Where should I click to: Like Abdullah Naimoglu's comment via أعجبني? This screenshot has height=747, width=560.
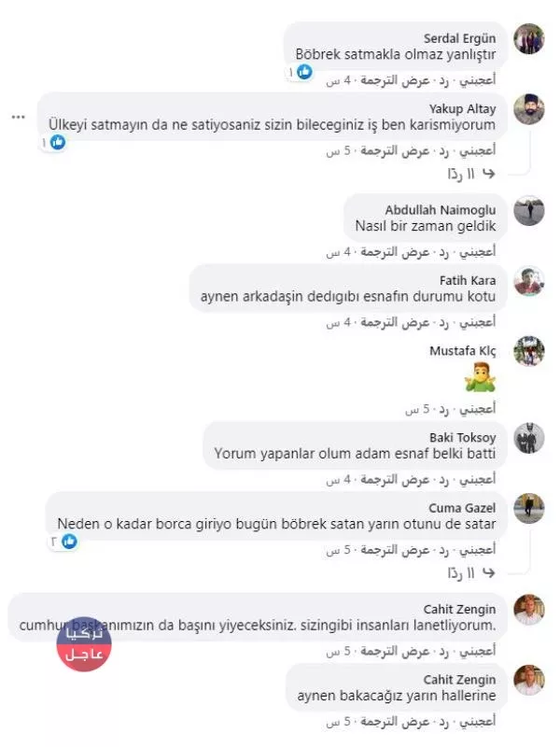[478, 251]
